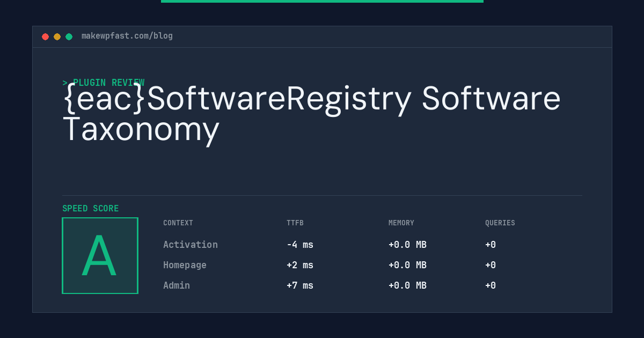Select the Activation row label
The width and height of the screenshot is (644, 338).
(191, 245)
